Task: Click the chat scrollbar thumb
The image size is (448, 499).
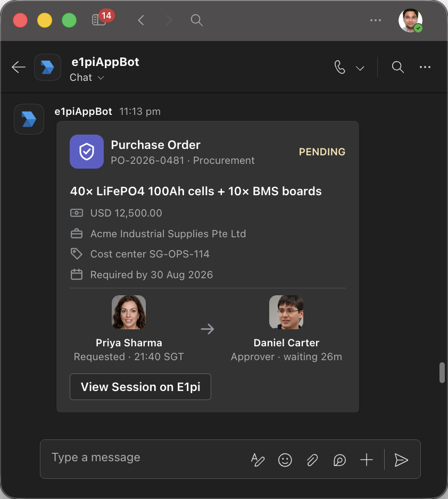Action: [442, 373]
